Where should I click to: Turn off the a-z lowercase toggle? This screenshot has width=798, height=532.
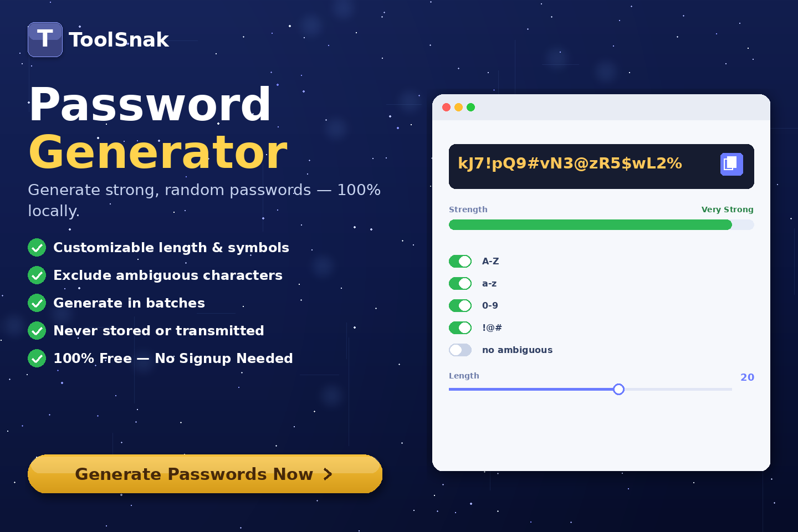click(461, 283)
